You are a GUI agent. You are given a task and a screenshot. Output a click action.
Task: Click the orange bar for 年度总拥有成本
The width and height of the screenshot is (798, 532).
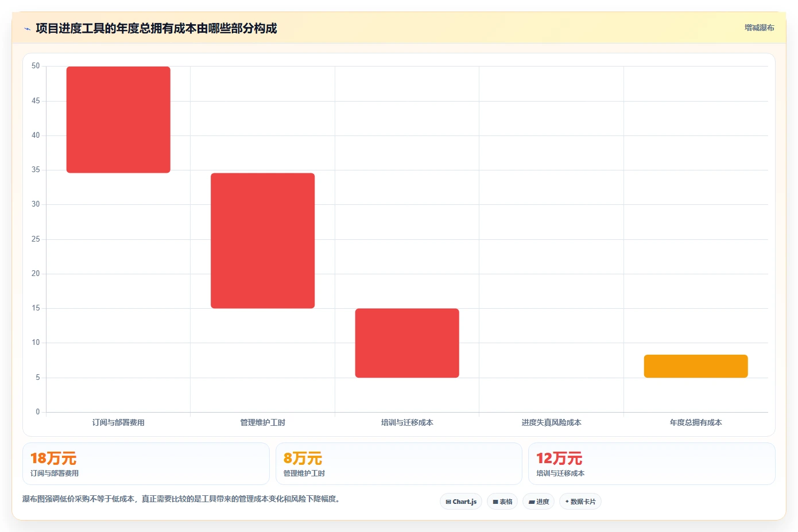[x=696, y=366]
